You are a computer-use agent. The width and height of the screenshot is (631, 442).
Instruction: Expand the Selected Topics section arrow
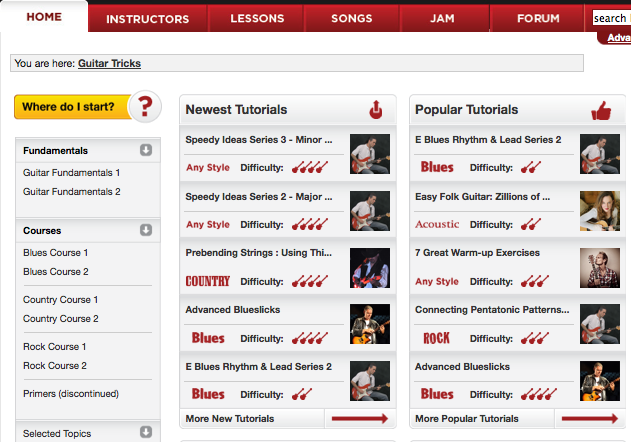(146, 432)
